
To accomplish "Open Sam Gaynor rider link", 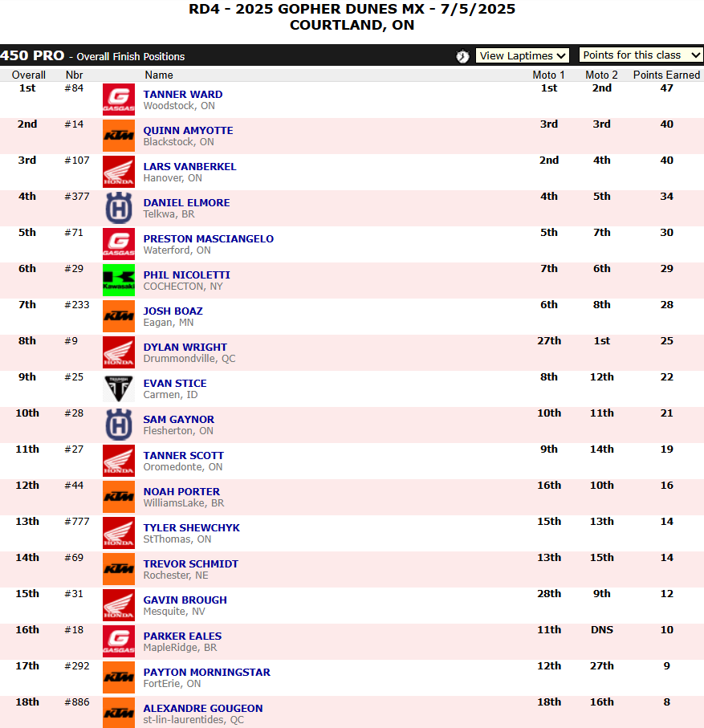I will click(x=179, y=420).
